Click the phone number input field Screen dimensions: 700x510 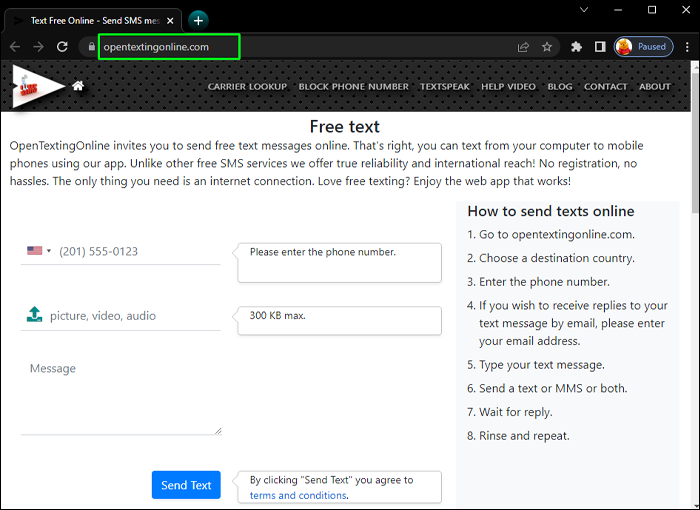coord(138,252)
